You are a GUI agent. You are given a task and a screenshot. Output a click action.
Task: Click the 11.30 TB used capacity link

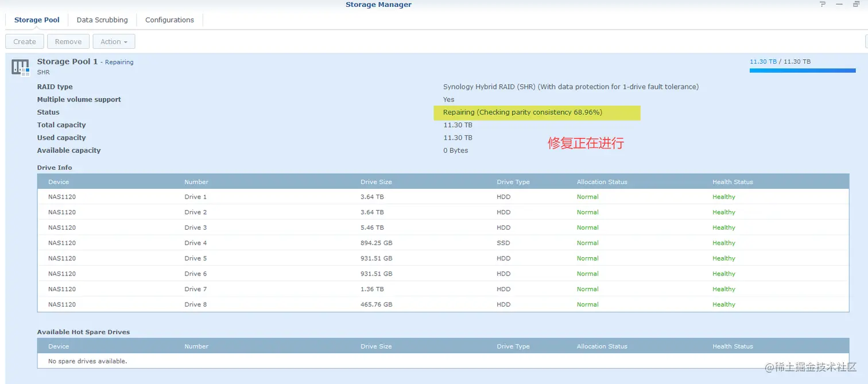(764, 61)
